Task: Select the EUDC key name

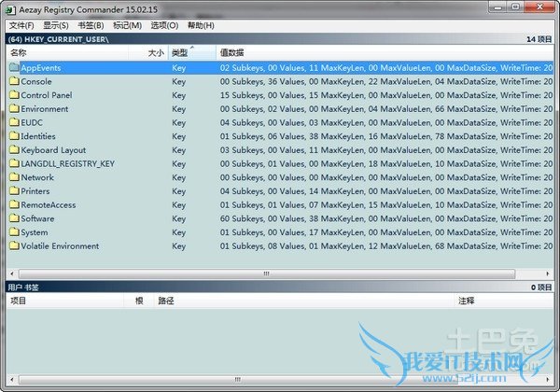Action: coord(32,122)
